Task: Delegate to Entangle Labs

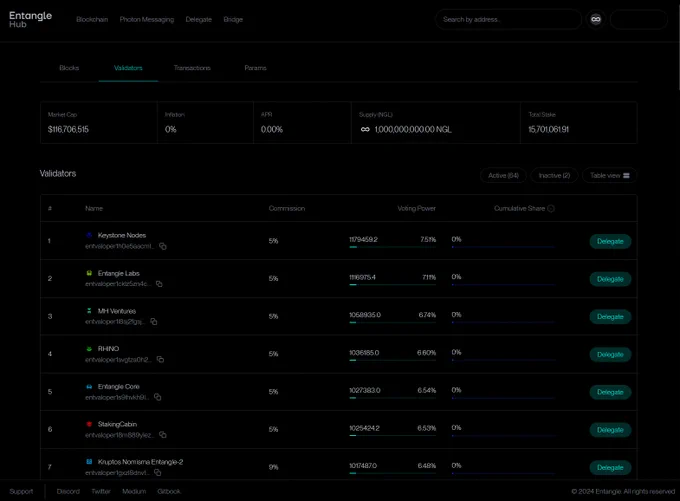Action: [x=610, y=279]
